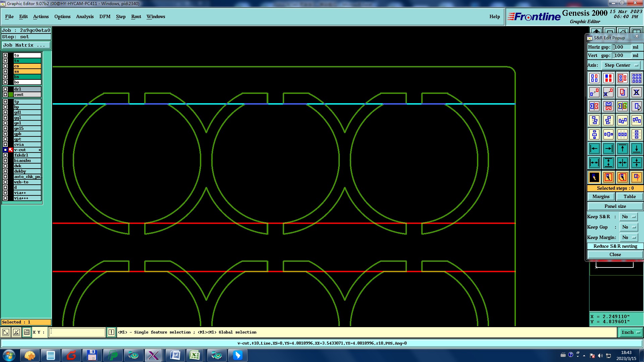
Task: Open the Keep Gap dropdown
Action: (628, 227)
